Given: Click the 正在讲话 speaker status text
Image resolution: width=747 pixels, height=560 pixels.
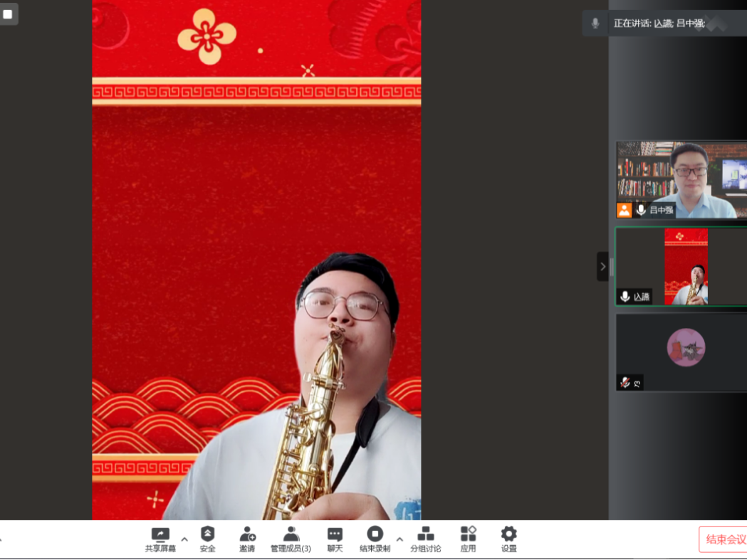Looking at the screenshot, I should click(x=659, y=23).
